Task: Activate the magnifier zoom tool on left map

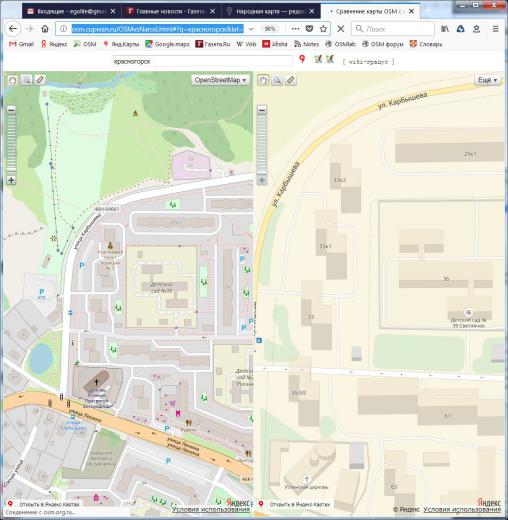Action: pos(26,80)
